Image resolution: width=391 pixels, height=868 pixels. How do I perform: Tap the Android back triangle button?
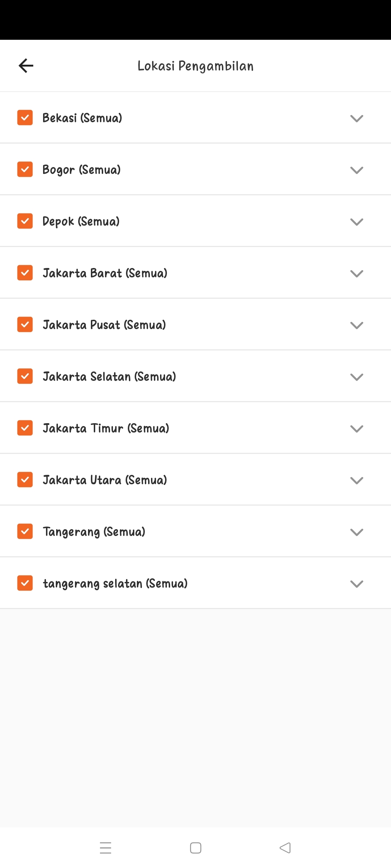[x=285, y=848]
